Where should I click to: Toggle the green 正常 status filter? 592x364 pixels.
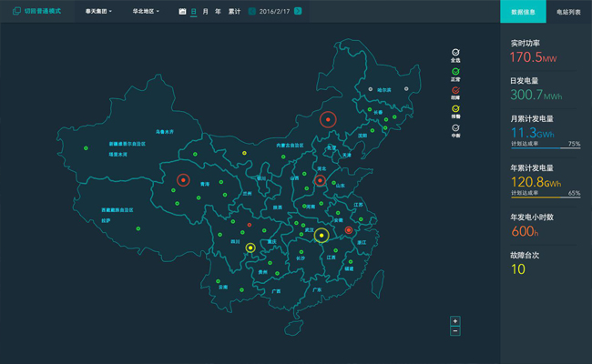coord(455,72)
